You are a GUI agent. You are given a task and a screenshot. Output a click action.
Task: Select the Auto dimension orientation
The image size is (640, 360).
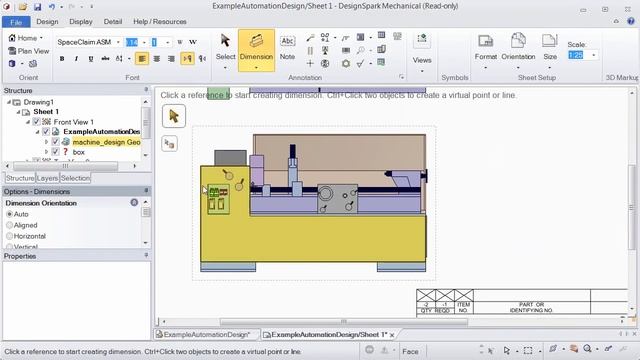tap(9, 214)
